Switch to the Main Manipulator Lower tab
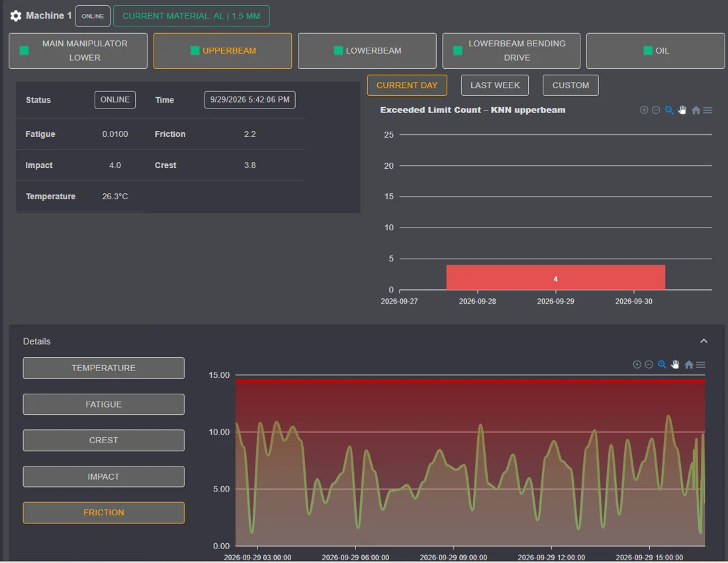 [x=78, y=50]
